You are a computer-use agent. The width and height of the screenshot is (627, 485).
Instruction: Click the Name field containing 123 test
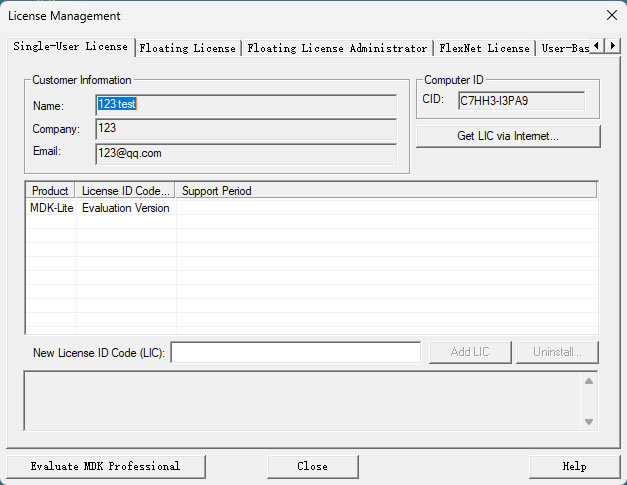(246, 105)
